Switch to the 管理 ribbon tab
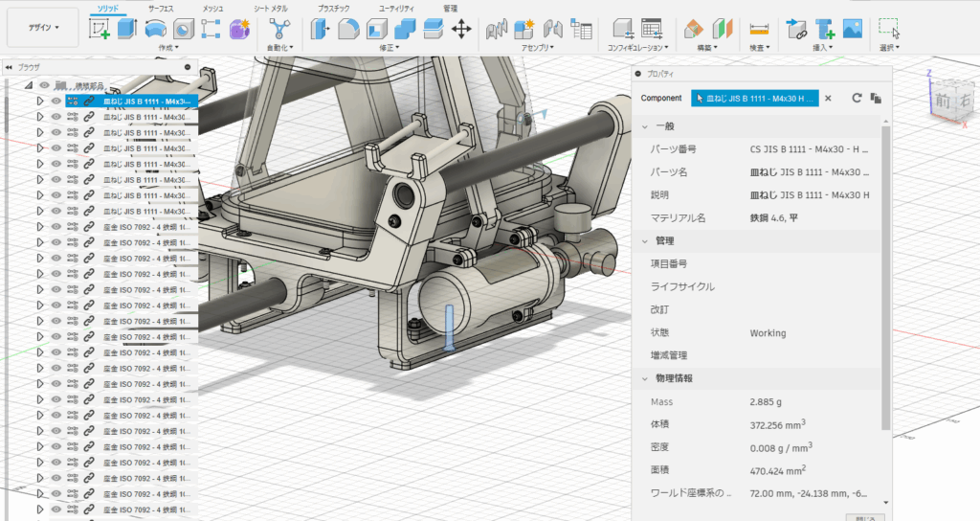This screenshot has width=980, height=521. 450,8
